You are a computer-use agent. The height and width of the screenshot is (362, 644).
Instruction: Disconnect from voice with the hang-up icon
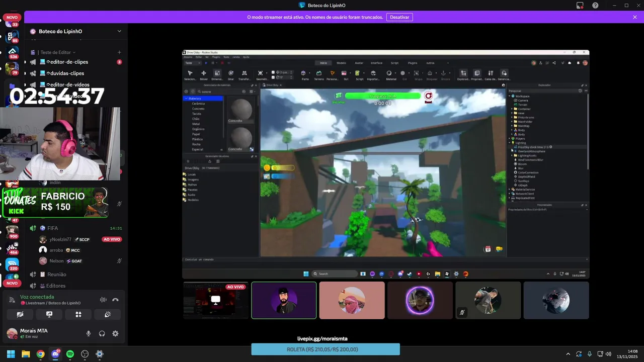(115, 300)
